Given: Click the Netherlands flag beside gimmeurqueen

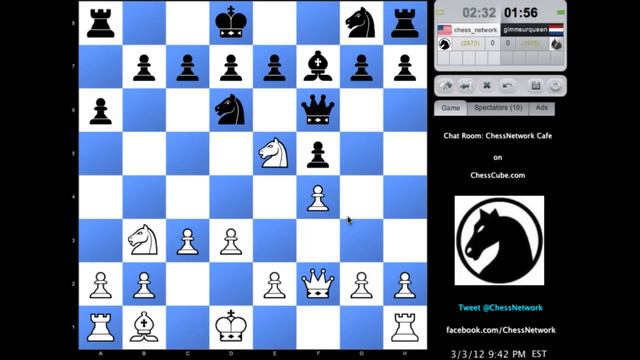Looking at the screenshot, I should tap(556, 30).
